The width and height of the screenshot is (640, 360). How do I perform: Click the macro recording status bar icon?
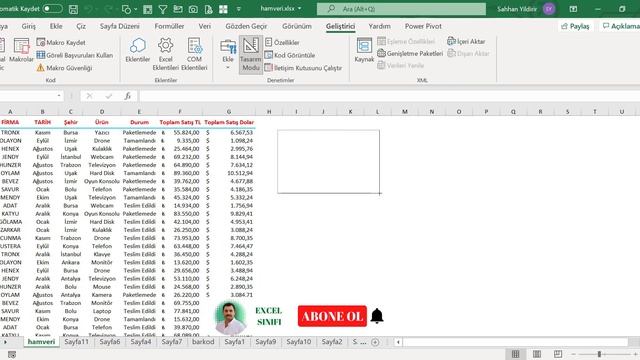tap(12, 354)
